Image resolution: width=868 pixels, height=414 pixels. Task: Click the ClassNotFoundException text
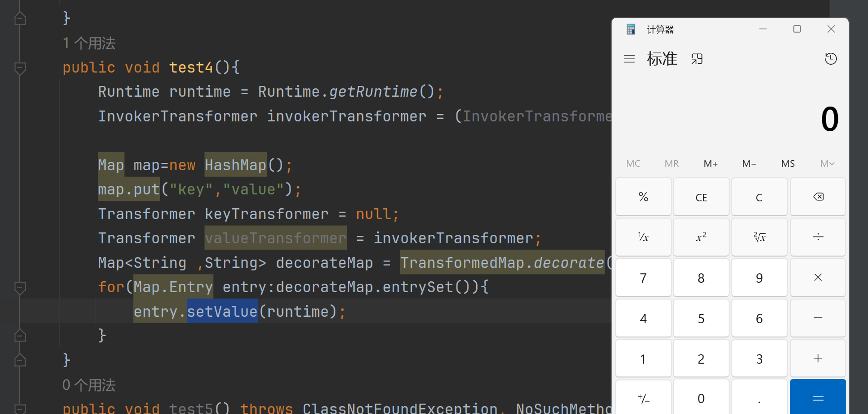(400, 409)
